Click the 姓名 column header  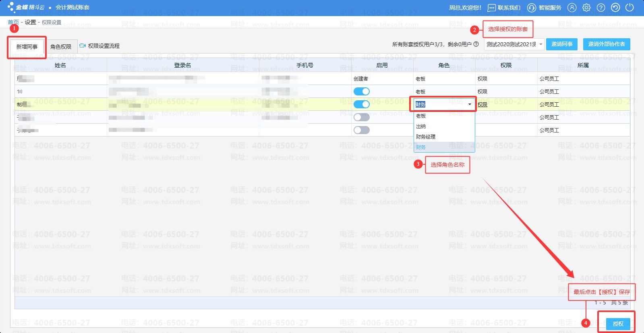coord(60,65)
